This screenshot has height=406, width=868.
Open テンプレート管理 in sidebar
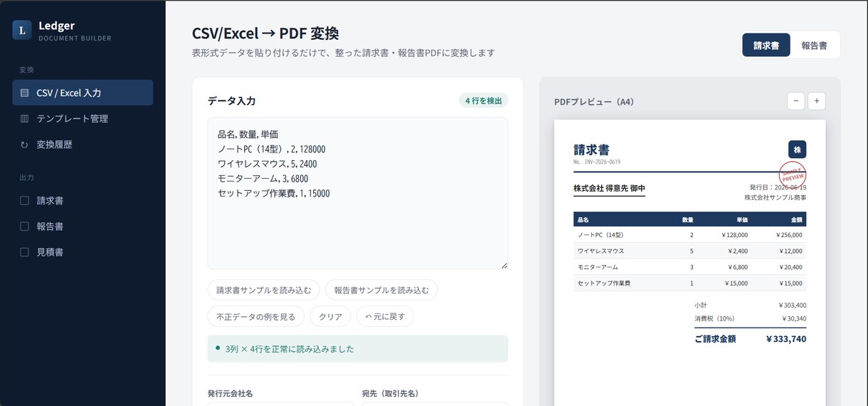pos(83,118)
